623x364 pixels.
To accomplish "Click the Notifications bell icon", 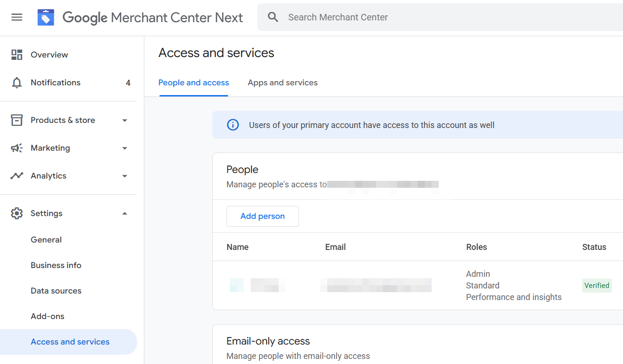I will [17, 82].
